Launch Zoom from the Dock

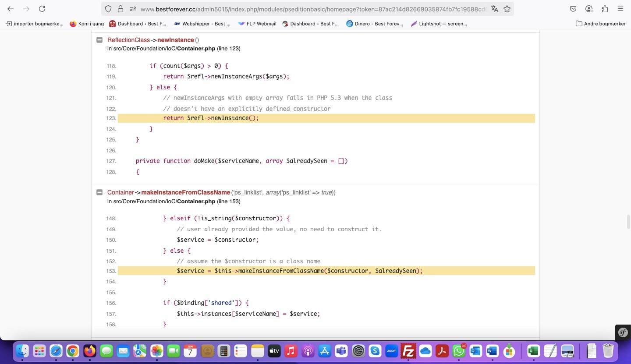tap(392, 351)
